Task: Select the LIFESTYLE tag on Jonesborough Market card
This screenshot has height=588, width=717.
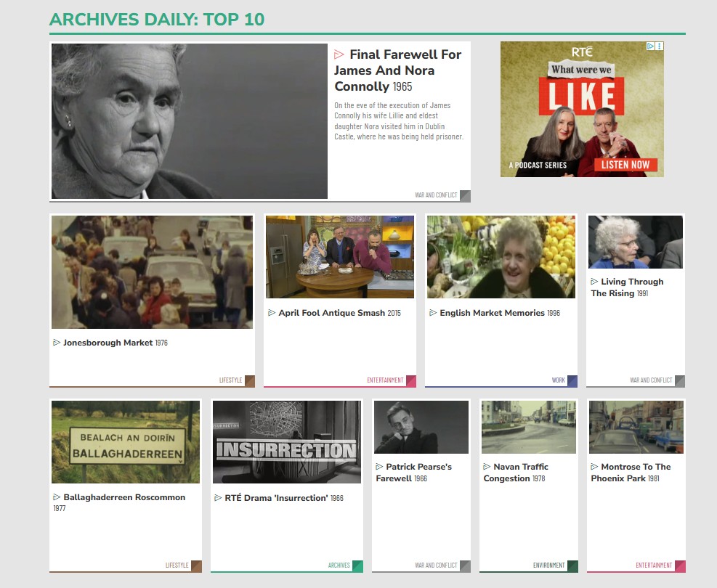Action: [230, 379]
